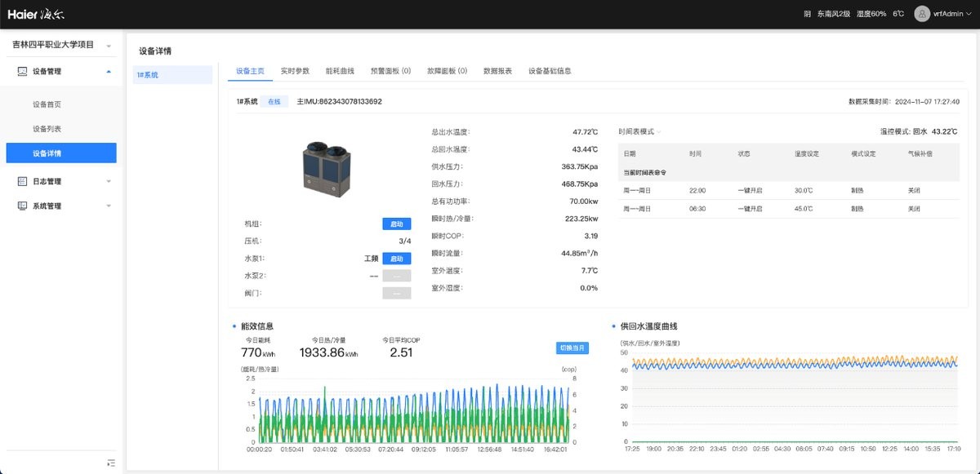This screenshot has height=474, width=980.
Task: Click the 日志管理 log icon in sidebar
Action: tap(23, 181)
